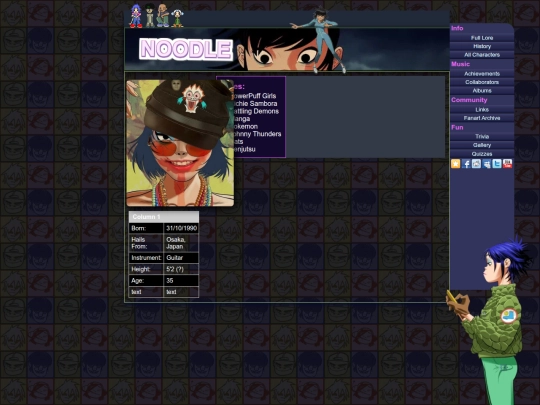
Task: Click the Instrument: label cell
Action: 146,258
